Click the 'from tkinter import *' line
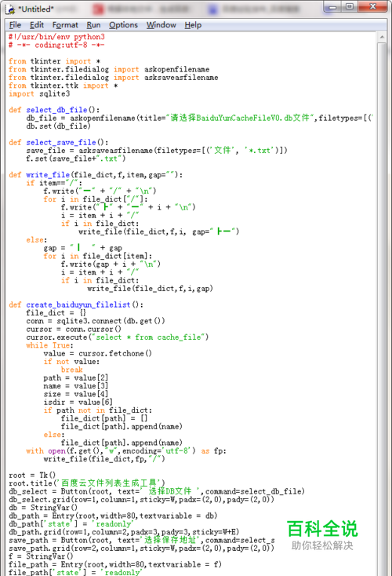 [55, 61]
